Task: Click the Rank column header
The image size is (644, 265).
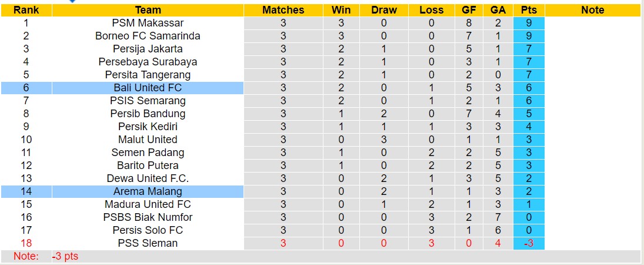Action: 26,10
